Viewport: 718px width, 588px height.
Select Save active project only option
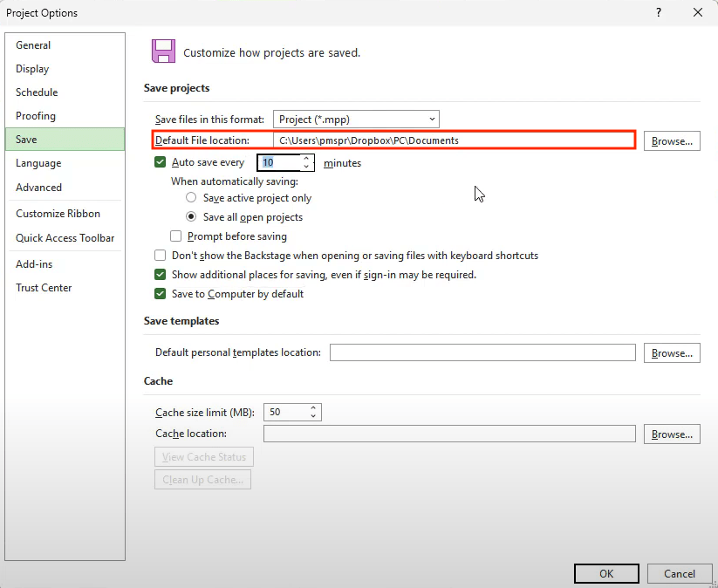pos(191,198)
